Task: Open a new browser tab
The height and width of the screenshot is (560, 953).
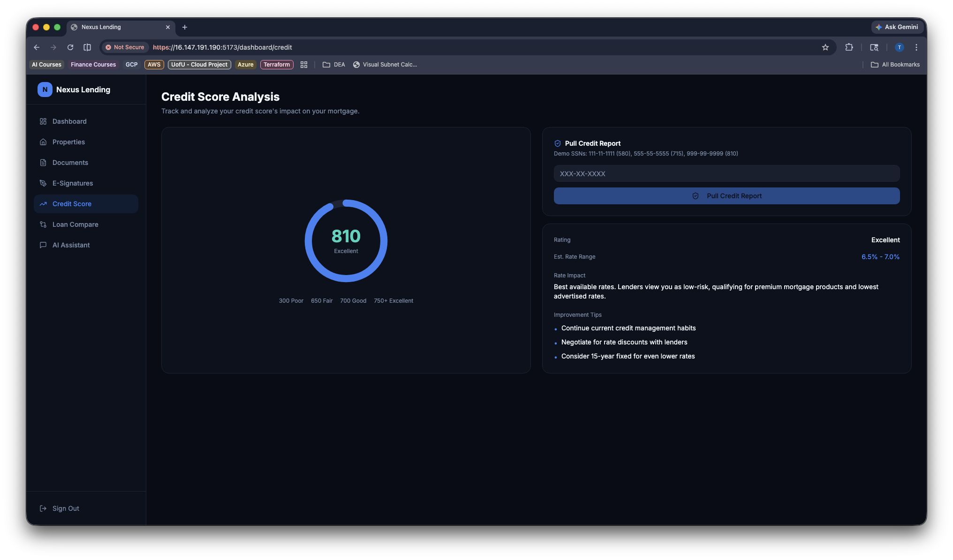Action: [x=185, y=27]
